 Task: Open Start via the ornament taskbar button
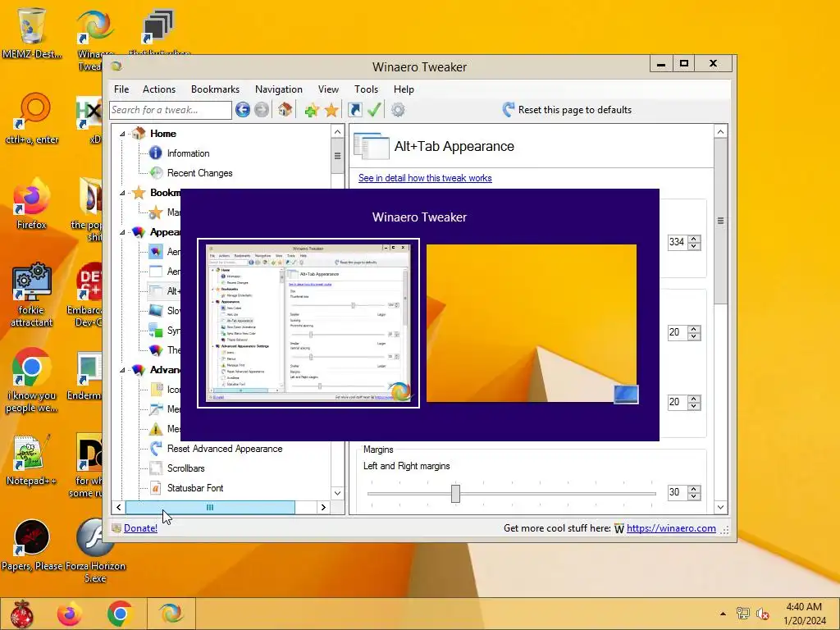tap(22, 614)
